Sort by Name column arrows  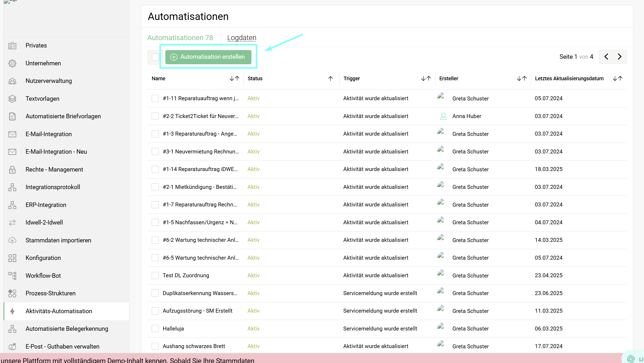234,78
